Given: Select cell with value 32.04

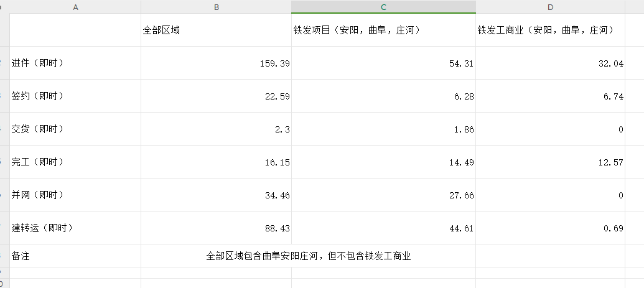Looking at the screenshot, I should [x=551, y=63].
